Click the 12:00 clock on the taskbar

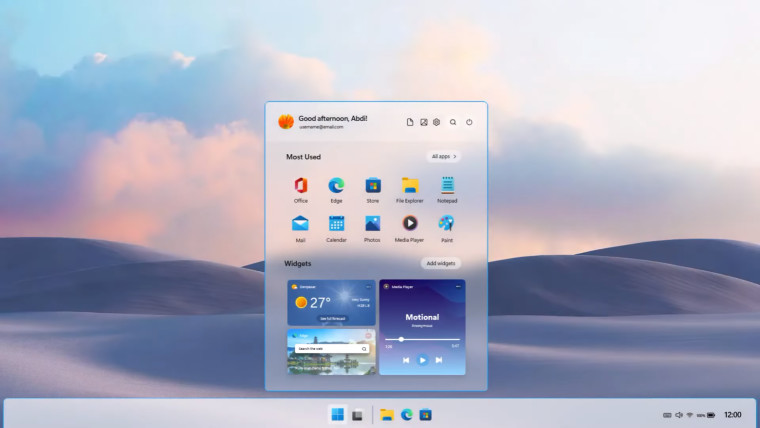coord(732,415)
